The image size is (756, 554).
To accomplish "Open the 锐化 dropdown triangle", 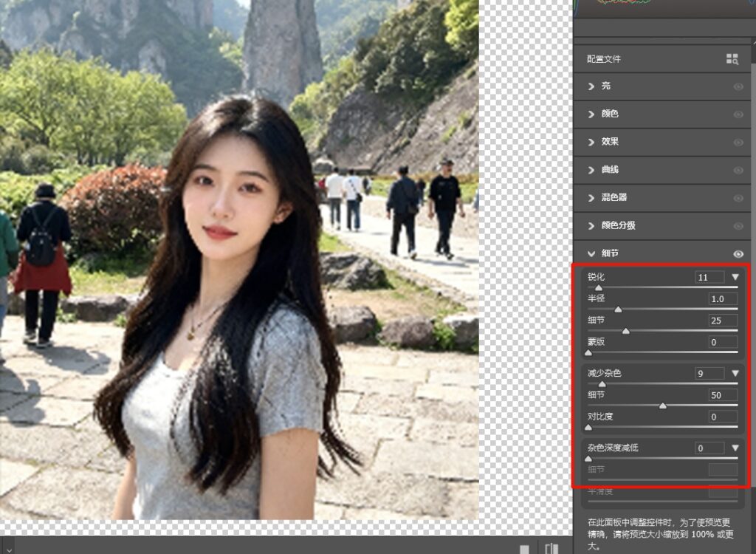I will pos(735,277).
